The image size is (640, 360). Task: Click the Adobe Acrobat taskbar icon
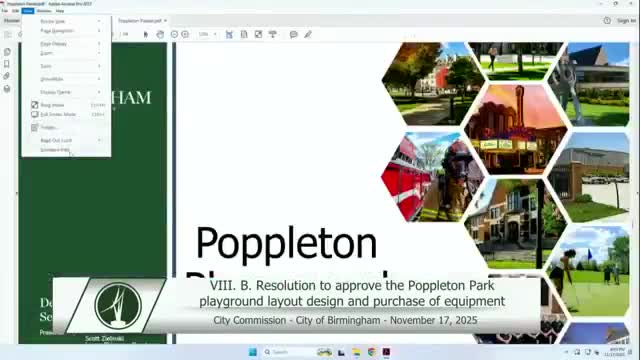click(x=386, y=352)
